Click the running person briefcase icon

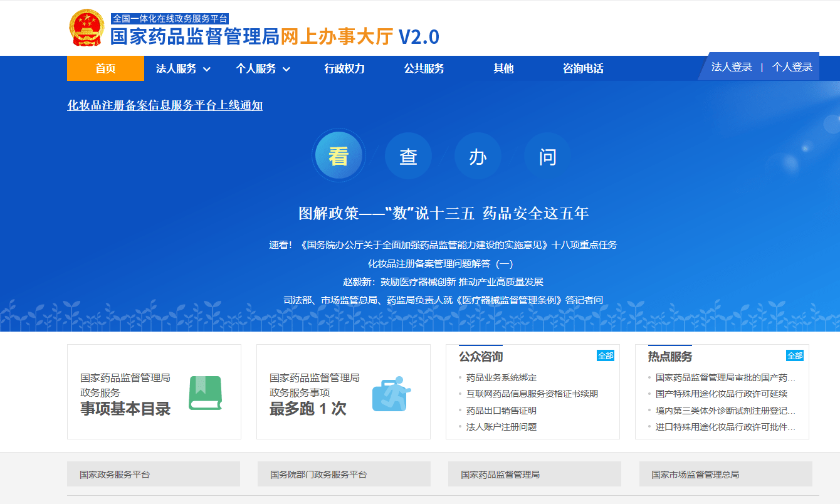pos(391,394)
